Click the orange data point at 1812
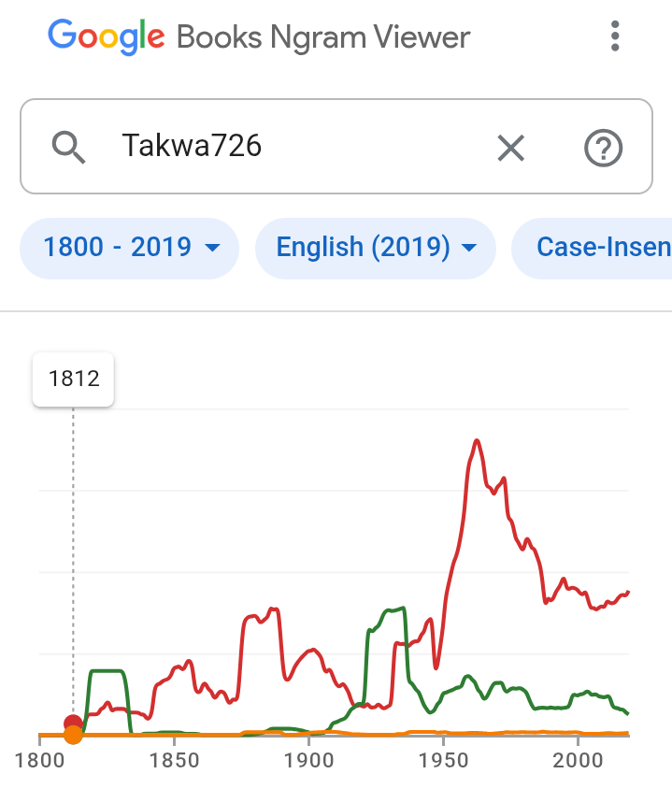This screenshot has height=788, width=672. pos(73,736)
